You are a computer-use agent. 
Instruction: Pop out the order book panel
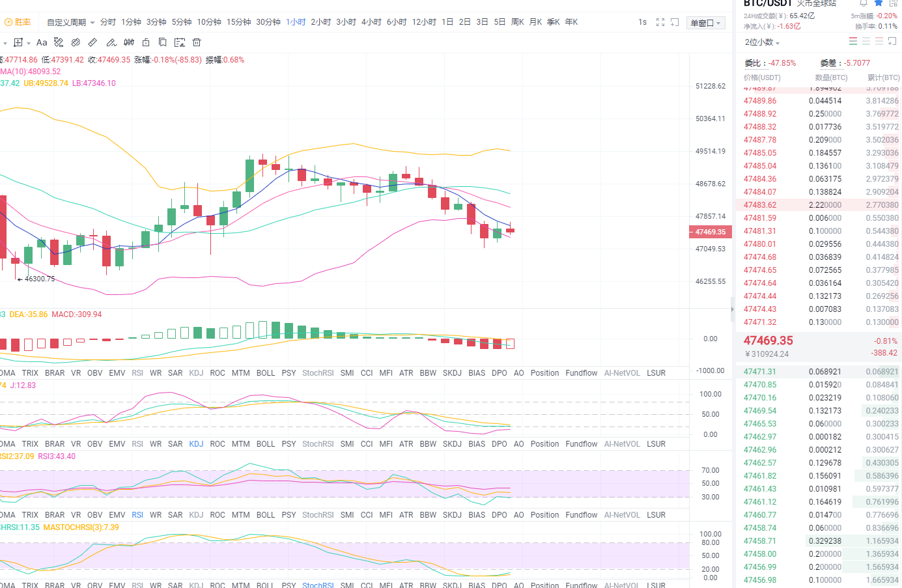tap(892, 41)
